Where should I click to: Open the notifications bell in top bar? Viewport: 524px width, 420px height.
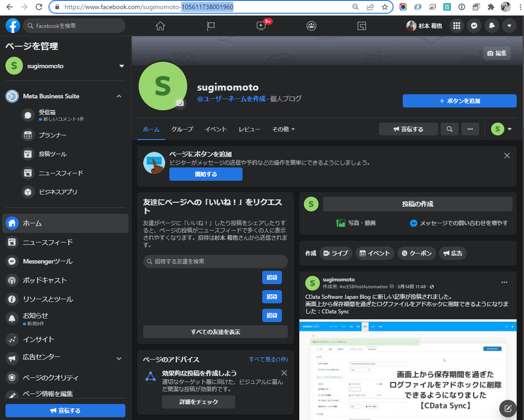click(492, 26)
